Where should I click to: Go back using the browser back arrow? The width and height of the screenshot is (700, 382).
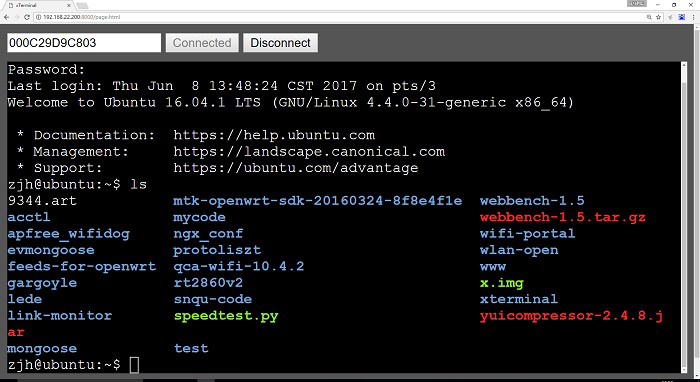pyautogui.click(x=6, y=17)
